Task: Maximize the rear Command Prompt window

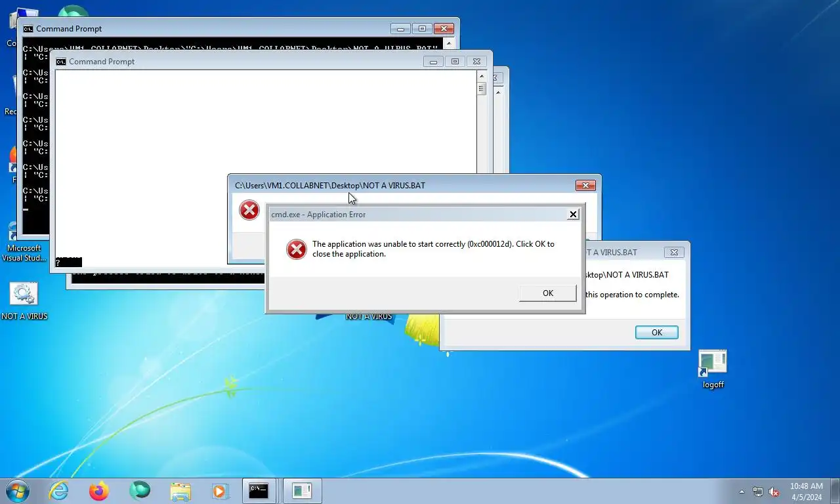Action: coord(422,29)
